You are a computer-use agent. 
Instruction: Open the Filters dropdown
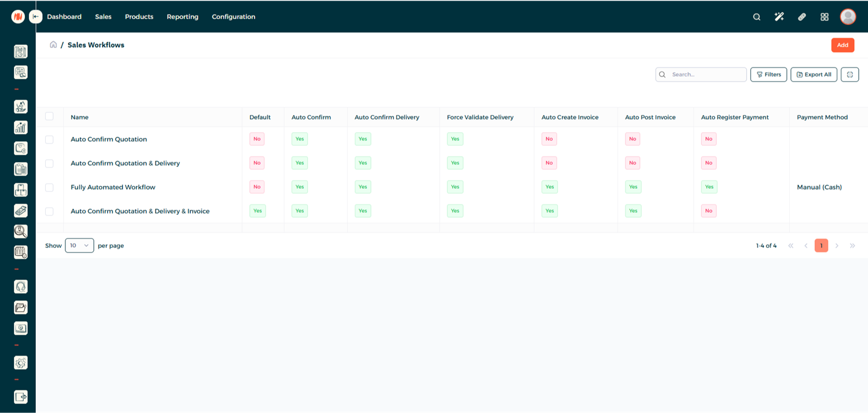pyautogui.click(x=768, y=75)
